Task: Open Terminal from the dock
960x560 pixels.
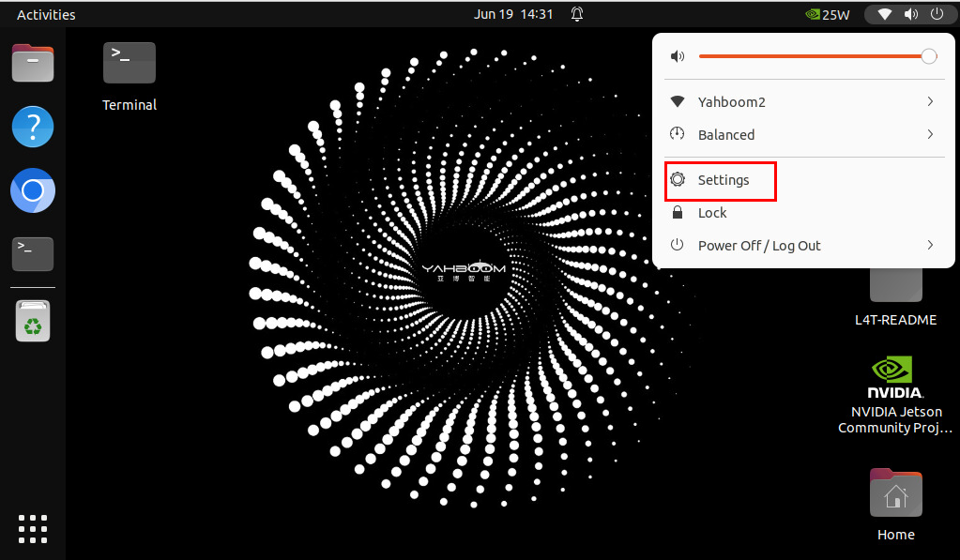Action: click(x=33, y=253)
